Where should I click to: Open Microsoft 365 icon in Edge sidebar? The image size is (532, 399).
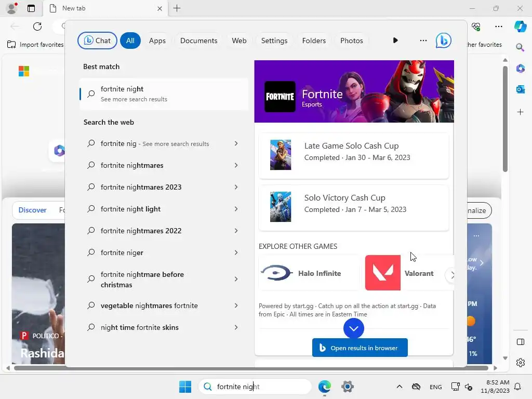point(520,68)
